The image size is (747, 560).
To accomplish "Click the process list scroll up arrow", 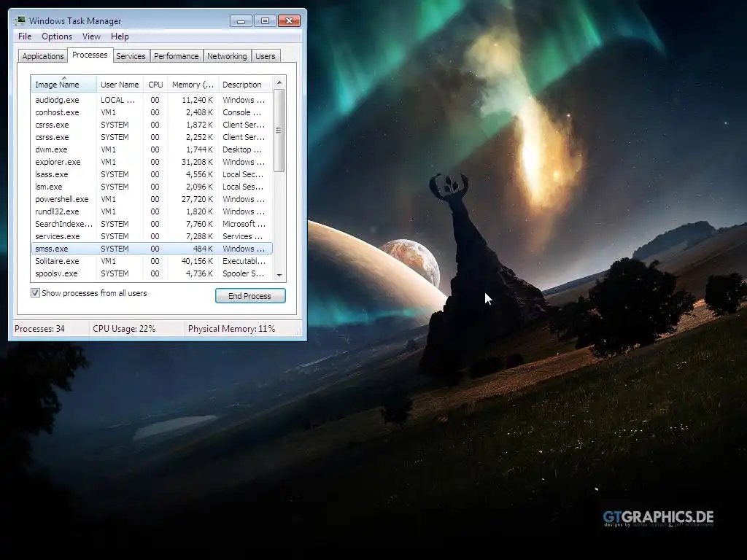I will click(279, 82).
